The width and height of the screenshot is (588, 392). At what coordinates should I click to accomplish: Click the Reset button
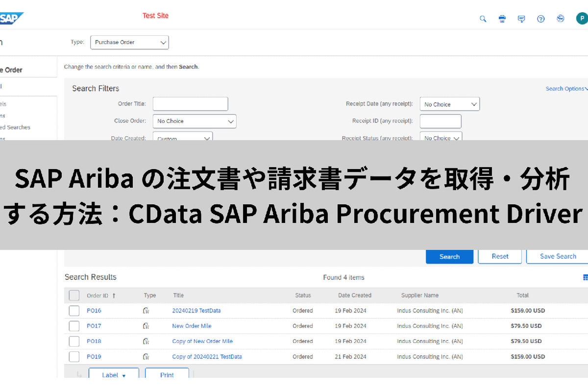500,256
